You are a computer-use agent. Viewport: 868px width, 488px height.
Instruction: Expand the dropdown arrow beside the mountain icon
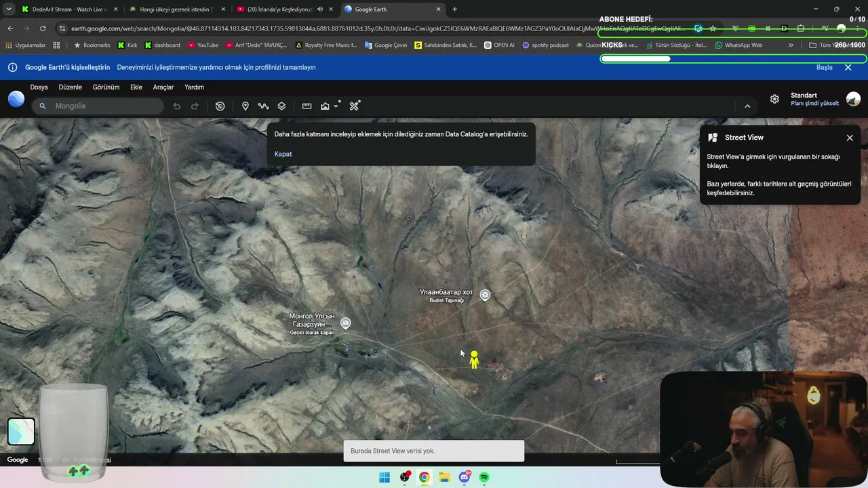(x=336, y=106)
